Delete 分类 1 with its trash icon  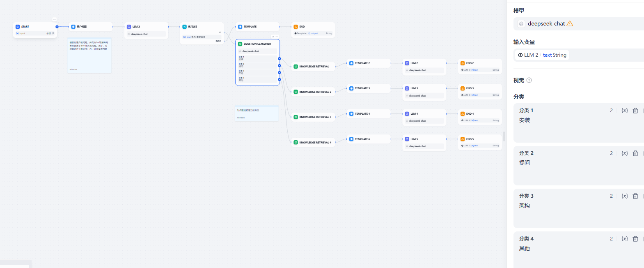[x=635, y=111]
